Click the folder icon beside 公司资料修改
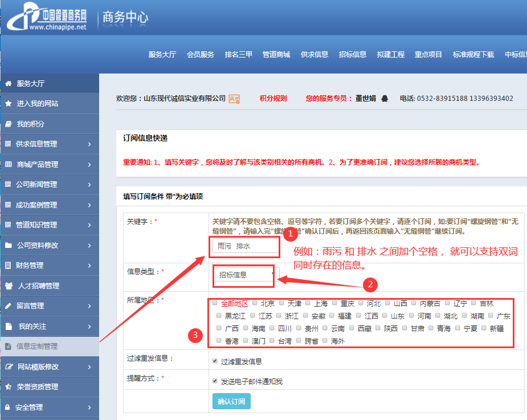Viewport: 527px width, 420px height. (x=8, y=245)
